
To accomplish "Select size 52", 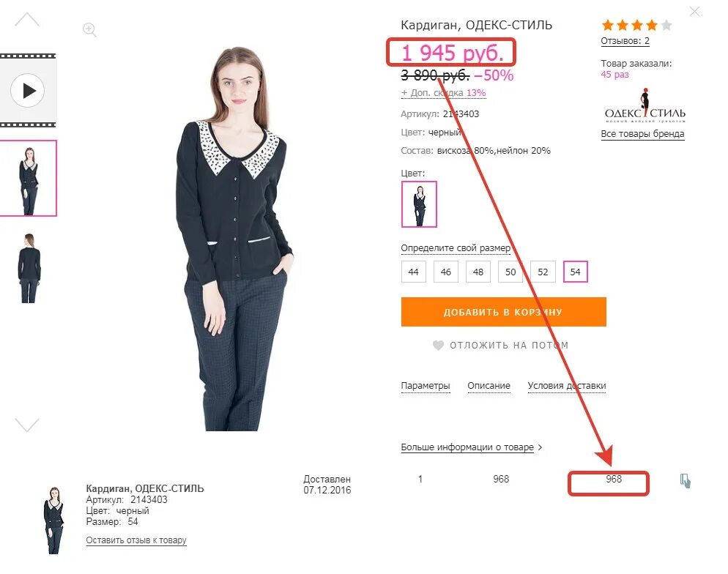I will (x=543, y=272).
